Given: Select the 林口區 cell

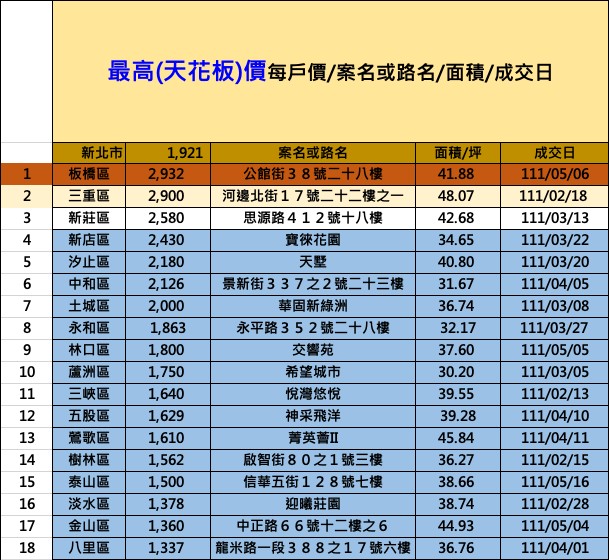Looking at the screenshot, I should tap(89, 350).
